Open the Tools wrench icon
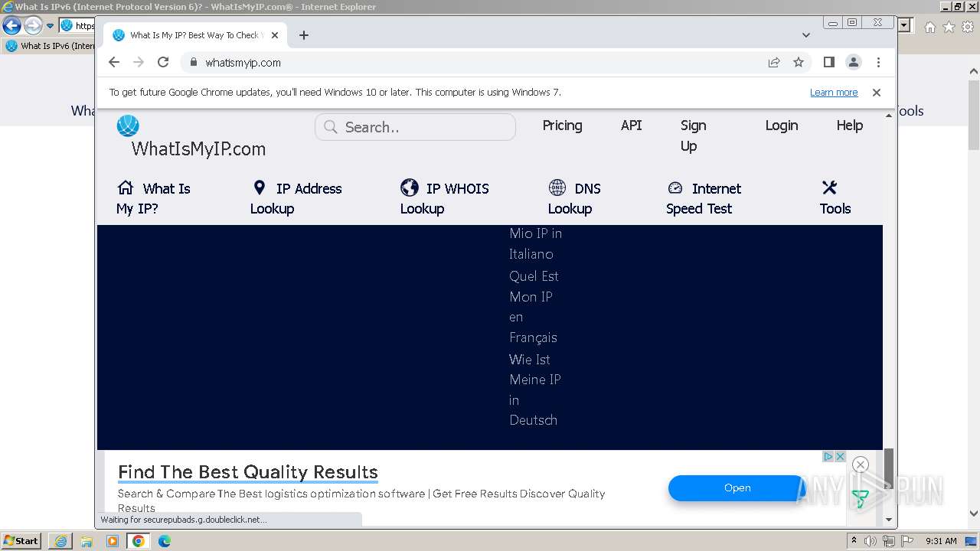This screenshot has height=551, width=980. tap(829, 187)
